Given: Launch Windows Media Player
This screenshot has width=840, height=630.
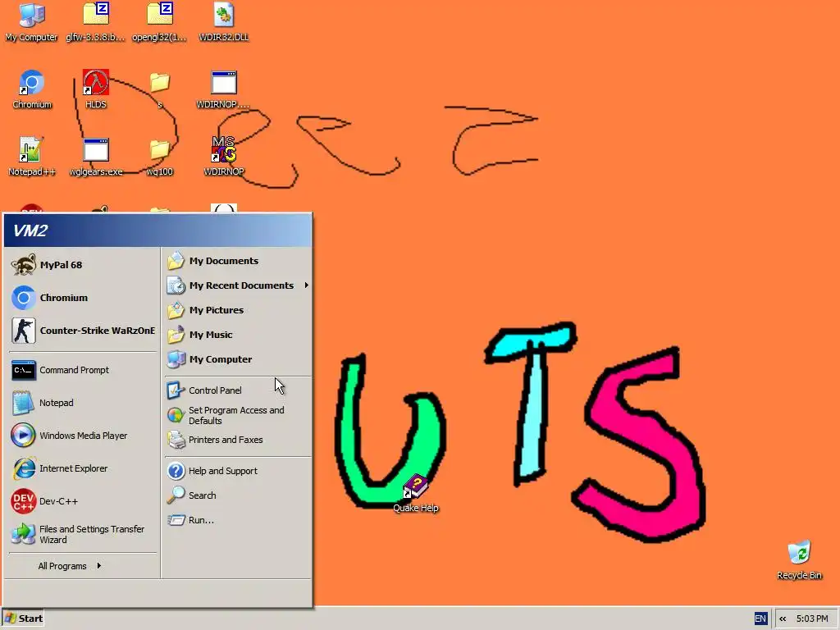Looking at the screenshot, I should pos(83,436).
